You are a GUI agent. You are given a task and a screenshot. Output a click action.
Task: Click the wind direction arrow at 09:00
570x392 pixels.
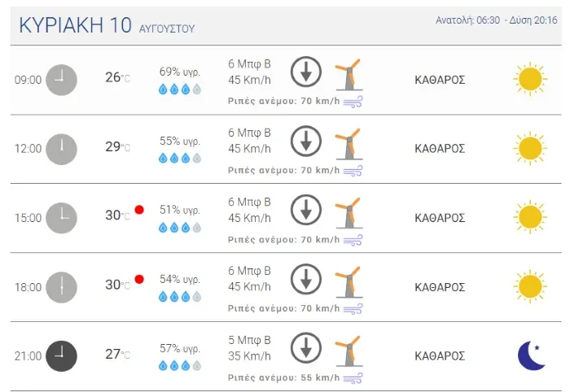pos(306,72)
